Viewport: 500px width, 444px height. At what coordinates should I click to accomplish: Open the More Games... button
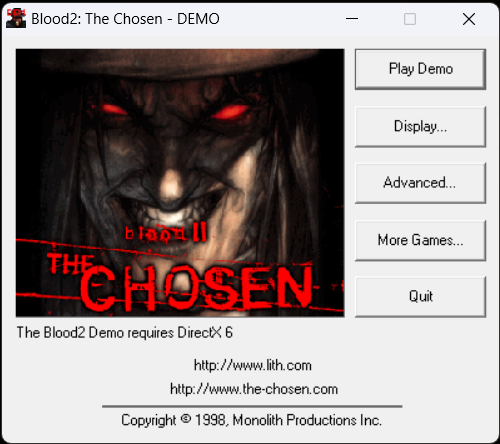click(420, 240)
